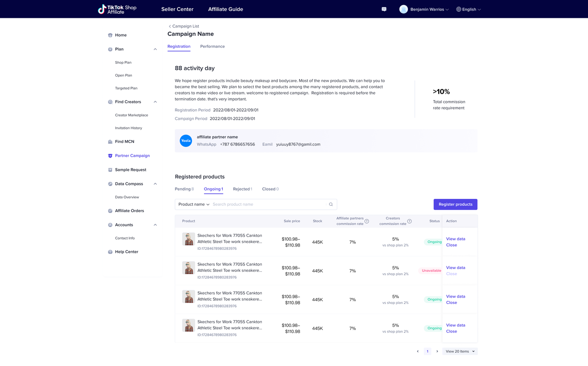The width and height of the screenshot is (588, 366).
Task: Click View data for first product
Action: pyautogui.click(x=455, y=239)
